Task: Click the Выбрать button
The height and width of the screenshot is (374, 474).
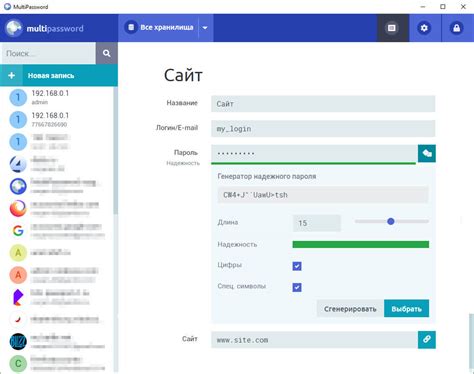Action: 407,309
